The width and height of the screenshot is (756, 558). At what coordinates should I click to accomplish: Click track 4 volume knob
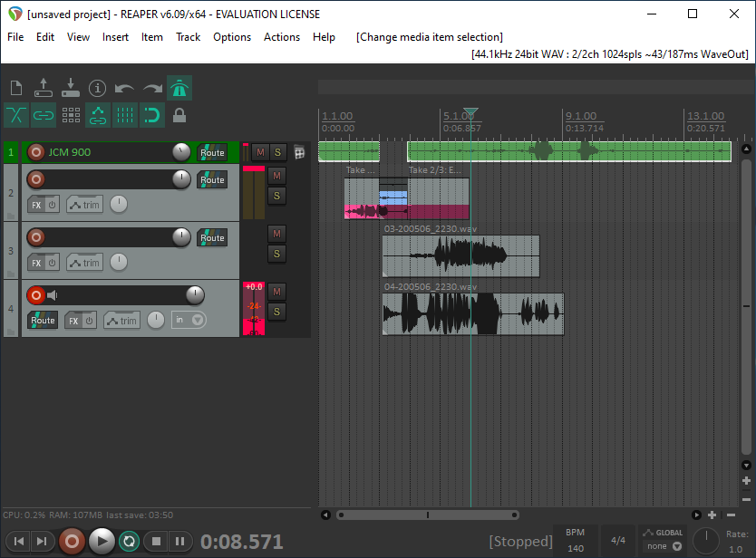[x=195, y=295]
